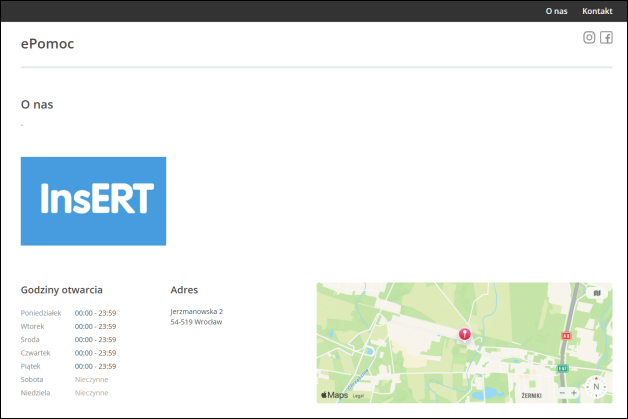Click Nieczynne next to Niedziela

coord(91,393)
